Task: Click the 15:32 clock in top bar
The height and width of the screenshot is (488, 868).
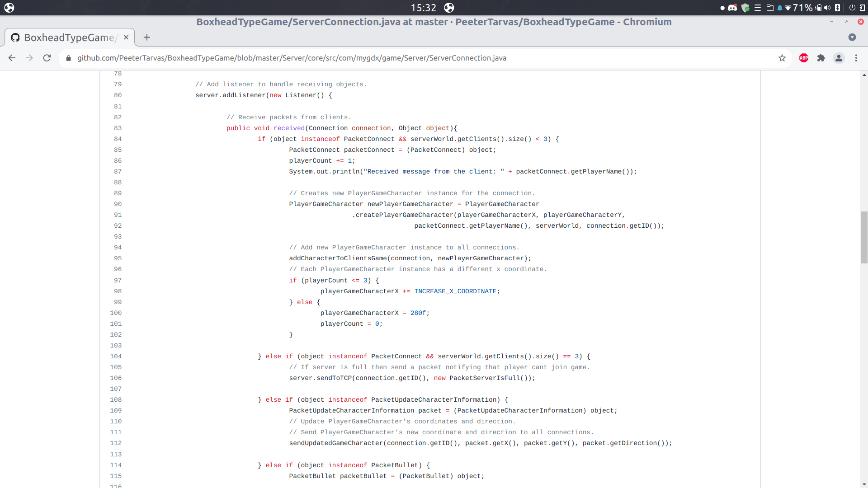Action: coord(424,8)
